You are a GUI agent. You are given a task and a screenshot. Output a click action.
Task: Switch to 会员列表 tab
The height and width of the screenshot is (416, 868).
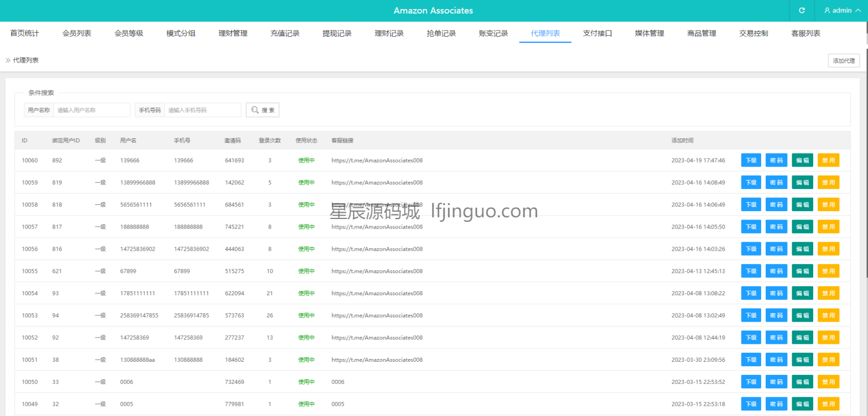pos(77,33)
